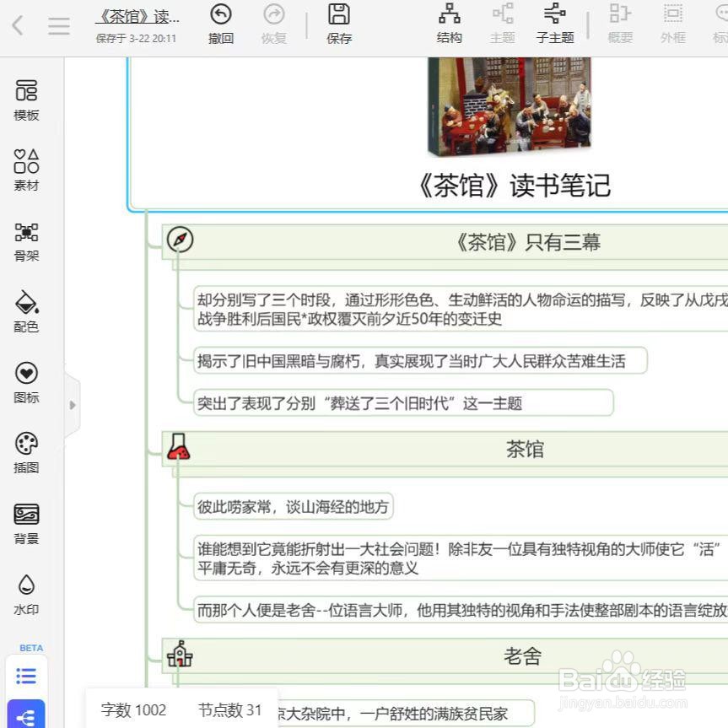Image resolution: width=728 pixels, height=728 pixels.
Task: Click the 撤回 undo button
Action: point(221,24)
